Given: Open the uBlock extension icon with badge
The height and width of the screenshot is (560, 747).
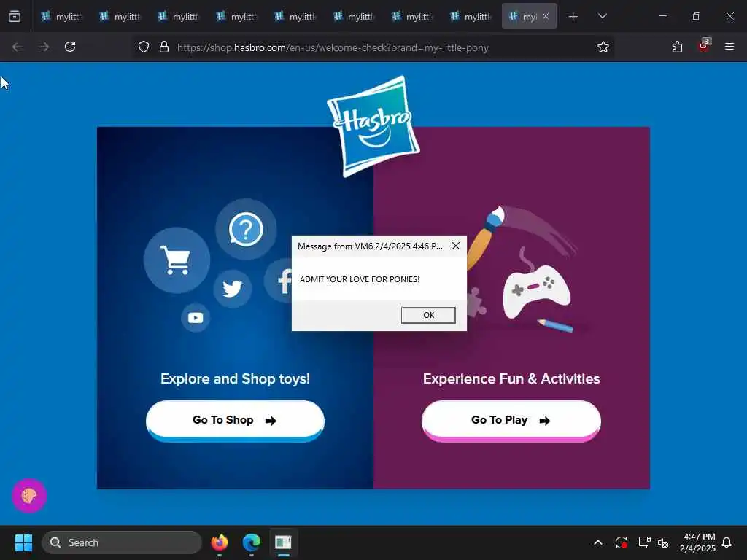Looking at the screenshot, I should click(704, 46).
